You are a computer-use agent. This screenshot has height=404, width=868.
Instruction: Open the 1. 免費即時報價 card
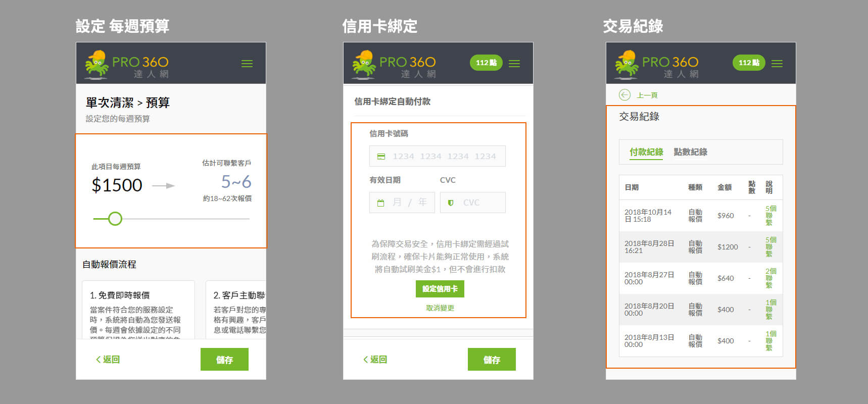[x=138, y=310]
